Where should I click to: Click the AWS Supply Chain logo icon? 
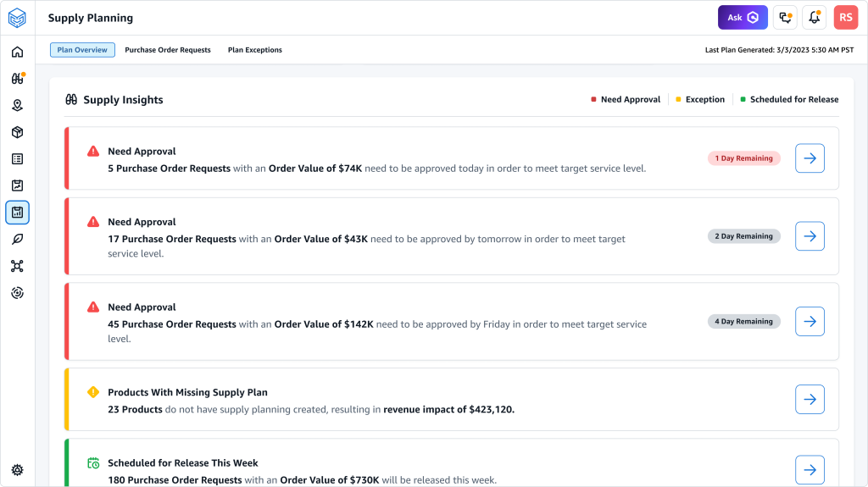click(17, 18)
